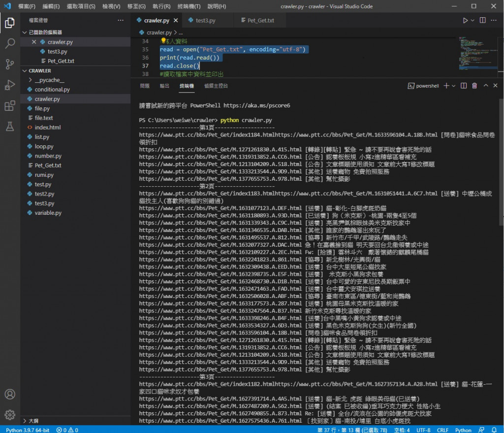Split the terminal panel
Viewport: 504px width, 433px height.
coord(464,86)
